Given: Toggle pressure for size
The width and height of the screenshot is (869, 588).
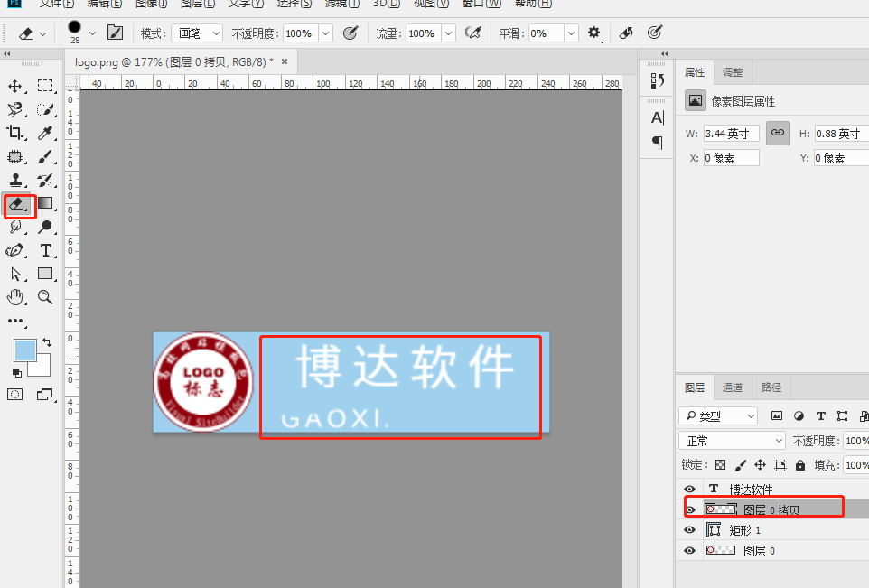Looking at the screenshot, I should (655, 33).
